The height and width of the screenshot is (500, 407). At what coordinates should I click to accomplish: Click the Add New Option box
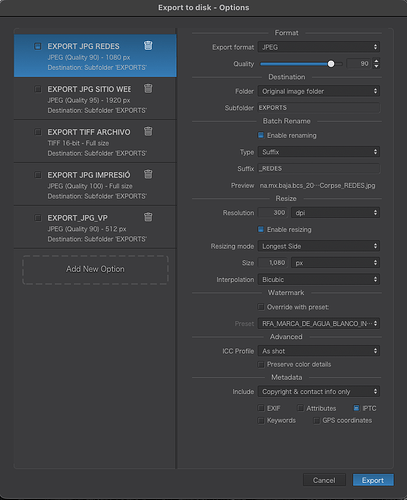pyautogui.click(x=95, y=269)
